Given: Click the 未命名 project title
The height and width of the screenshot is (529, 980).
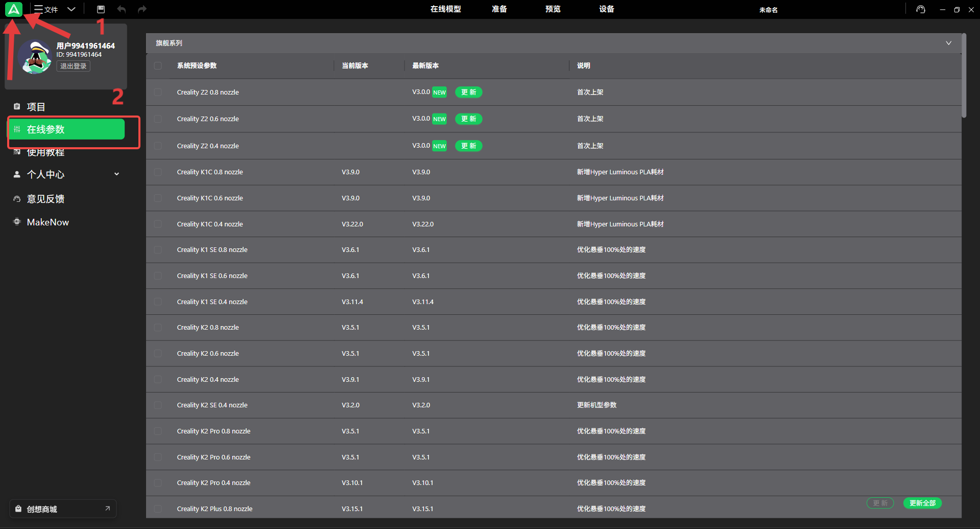Looking at the screenshot, I should (768, 10).
